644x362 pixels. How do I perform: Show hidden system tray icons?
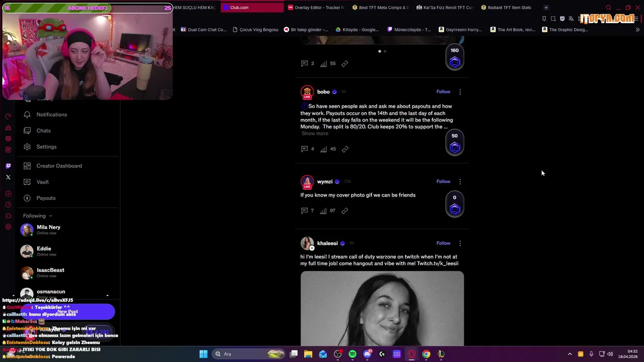(570, 354)
